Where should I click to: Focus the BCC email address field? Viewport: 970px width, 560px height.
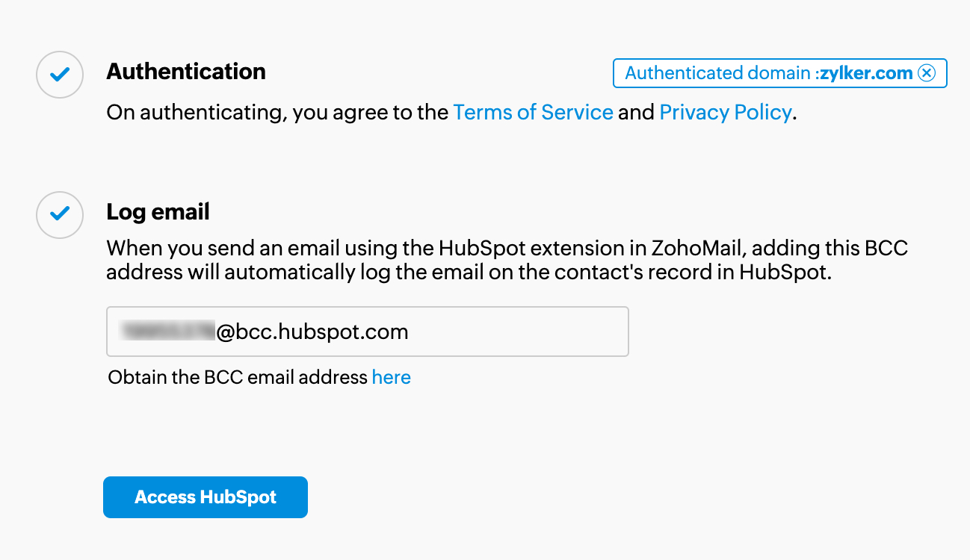(368, 332)
